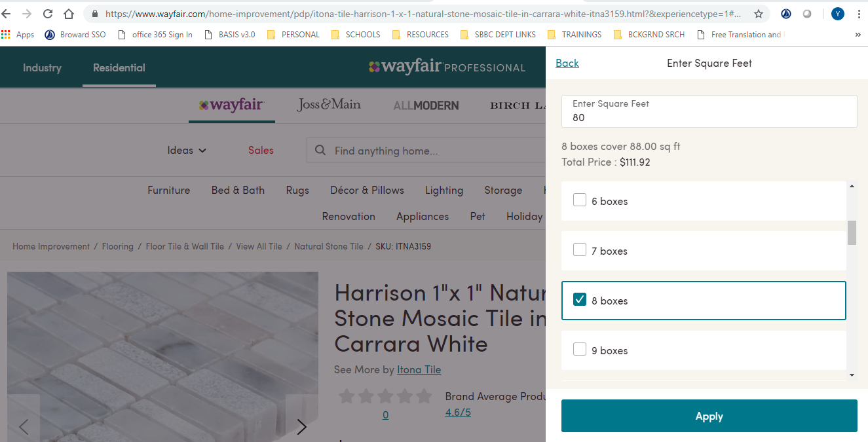The image size is (868, 442).
Task: Open the Bed & Bath menu
Action: [x=238, y=190]
